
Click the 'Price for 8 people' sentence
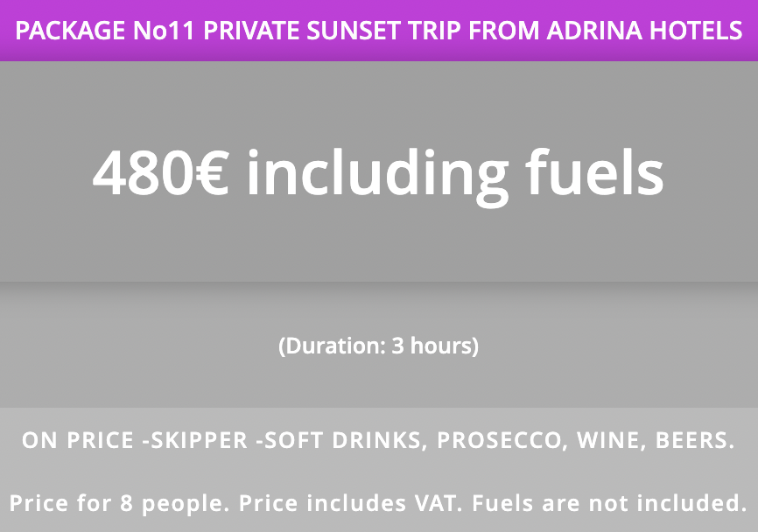tap(119, 503)
